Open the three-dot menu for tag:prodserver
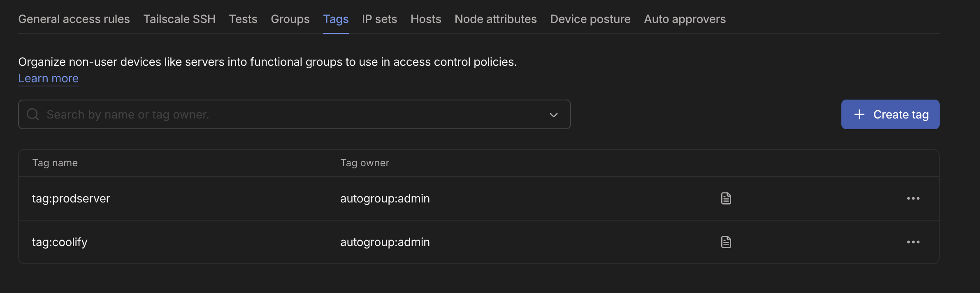980x293 pixels. pyautogui.click(x=913, y=198)
